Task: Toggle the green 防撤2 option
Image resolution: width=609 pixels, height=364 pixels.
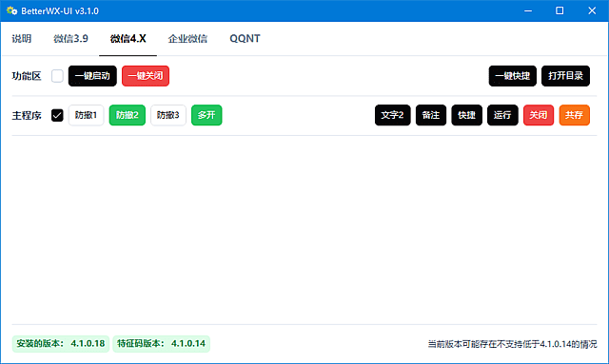Action: point(128,115)
